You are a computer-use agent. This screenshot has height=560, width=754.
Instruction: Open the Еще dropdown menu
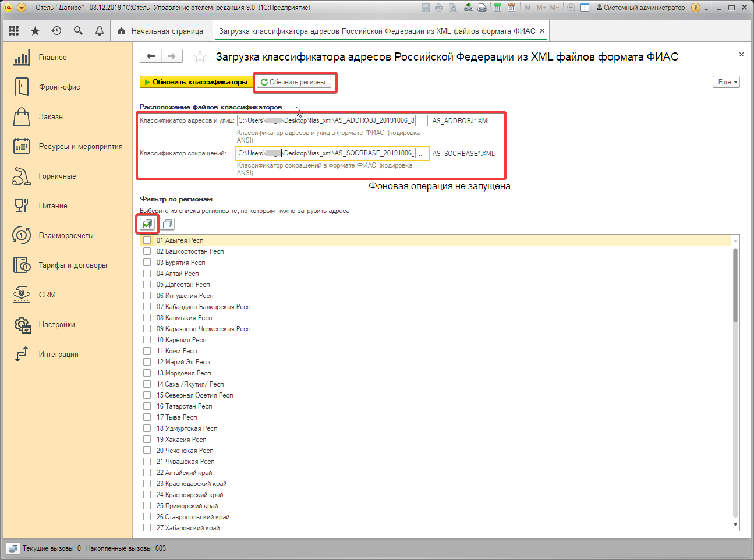coord(726,82)
